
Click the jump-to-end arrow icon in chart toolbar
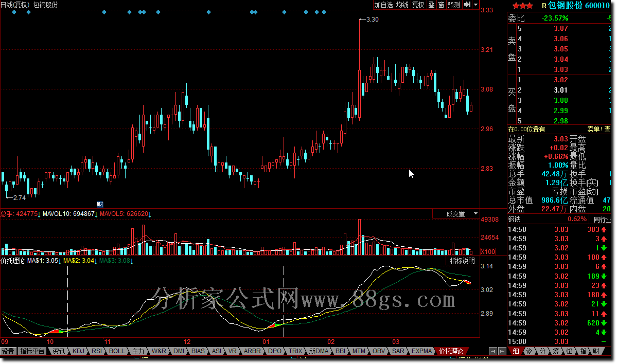point(467,5)
